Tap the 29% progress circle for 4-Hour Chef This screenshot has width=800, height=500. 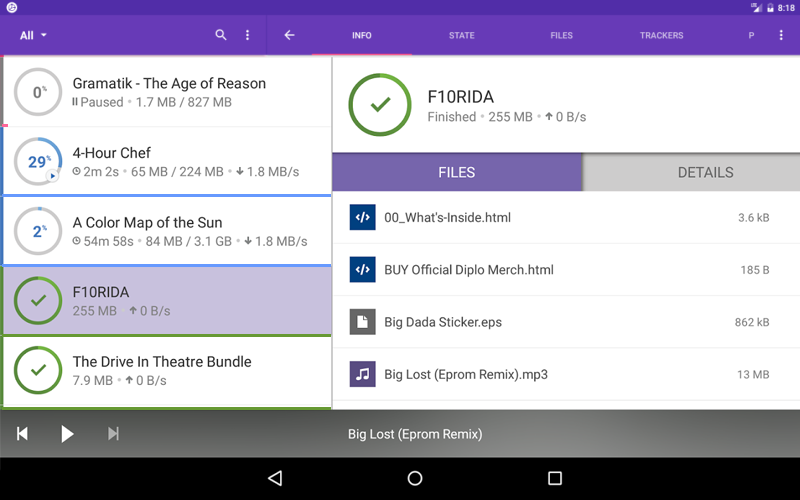(x=38, y=161)
